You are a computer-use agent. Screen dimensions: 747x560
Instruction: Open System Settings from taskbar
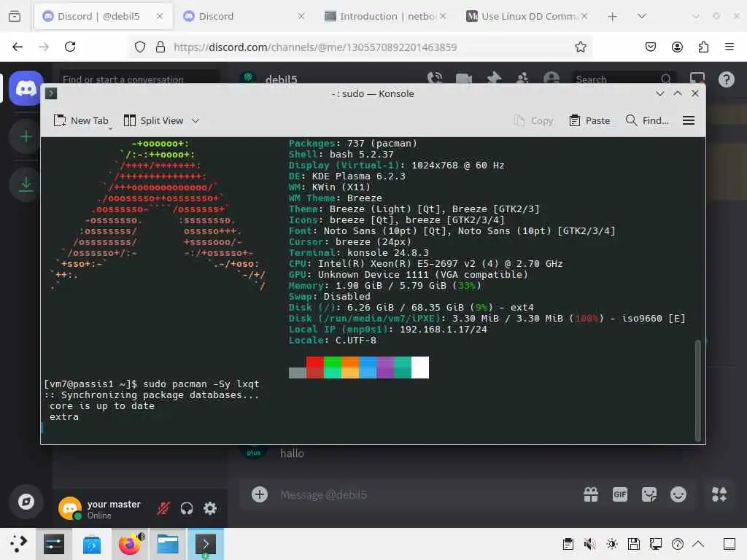click(54, 544)
